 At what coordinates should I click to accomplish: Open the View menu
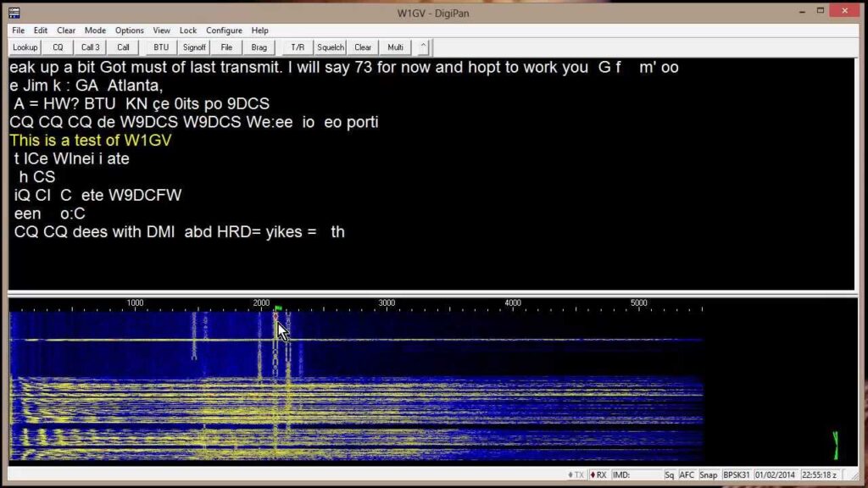pos(161,30)
